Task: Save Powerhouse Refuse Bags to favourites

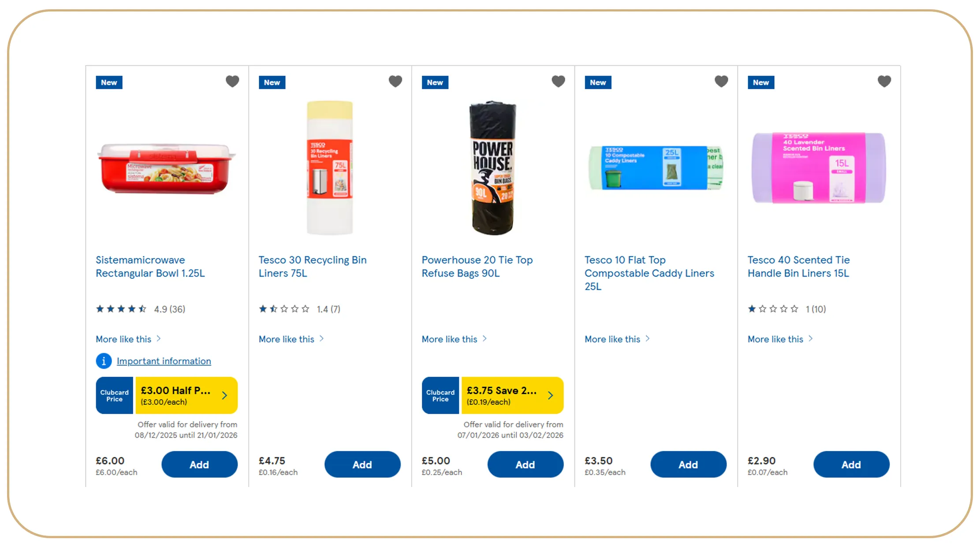Action: coord(558,81)
